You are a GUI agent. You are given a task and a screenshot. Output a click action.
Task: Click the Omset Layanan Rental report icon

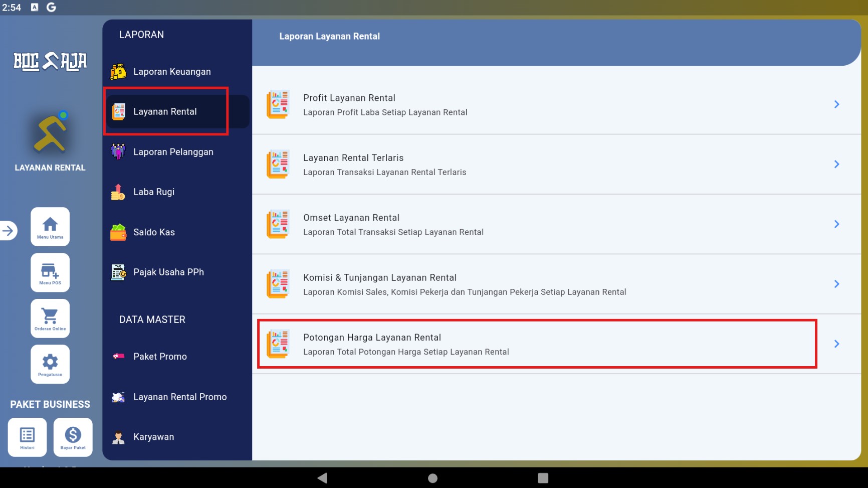tap(278, 224)
